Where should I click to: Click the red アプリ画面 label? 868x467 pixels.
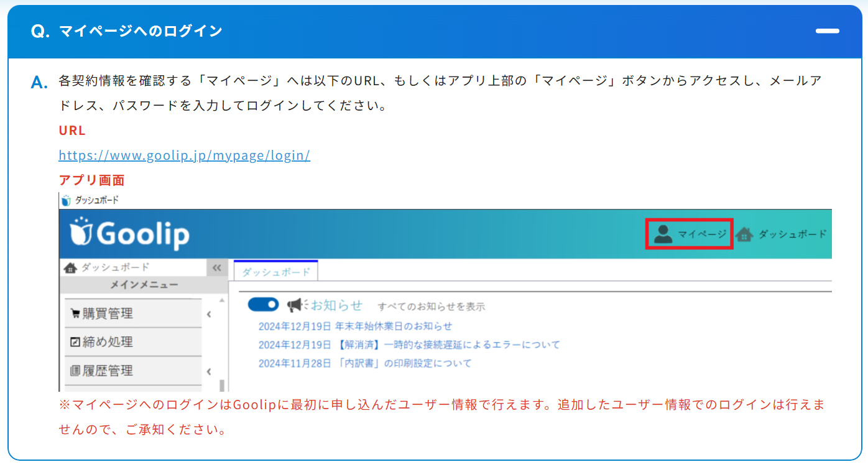tap(91, 180)
